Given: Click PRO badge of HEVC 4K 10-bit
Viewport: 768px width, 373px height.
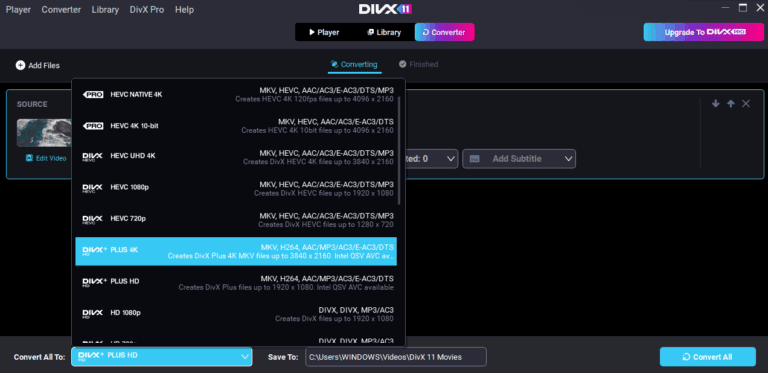Looking at the screenshot, I should [93, 126].
